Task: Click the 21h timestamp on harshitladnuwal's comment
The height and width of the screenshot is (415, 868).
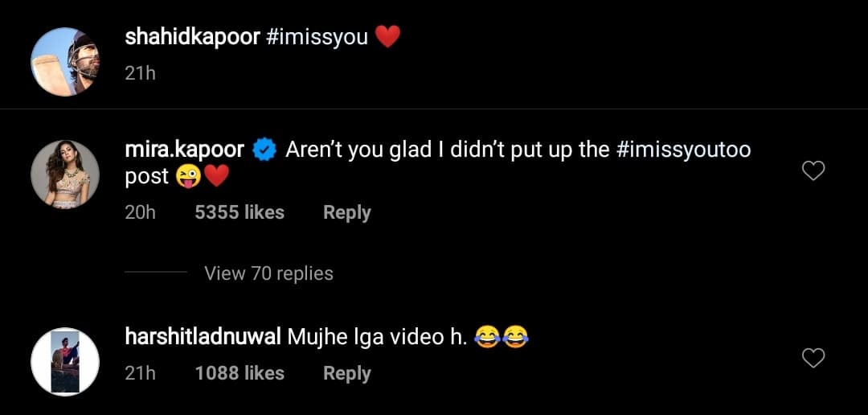Action: pos(140,373)
